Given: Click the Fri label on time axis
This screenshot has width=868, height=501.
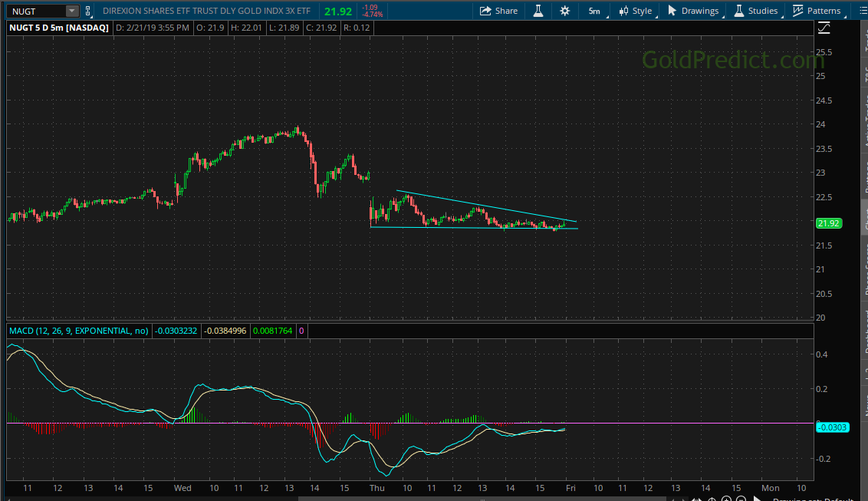Looking at the screenshot, I should point(570,488).
